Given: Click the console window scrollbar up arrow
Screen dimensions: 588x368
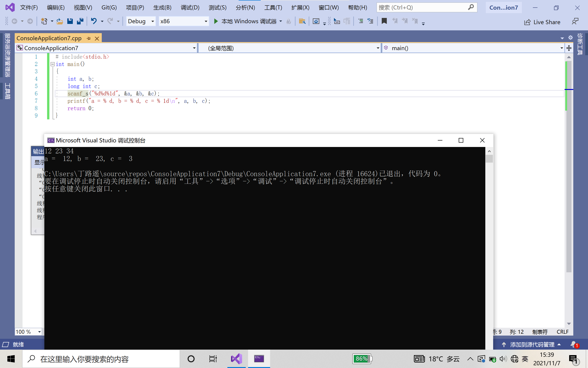Looking at the screenshot, I should tap(489, 151).
